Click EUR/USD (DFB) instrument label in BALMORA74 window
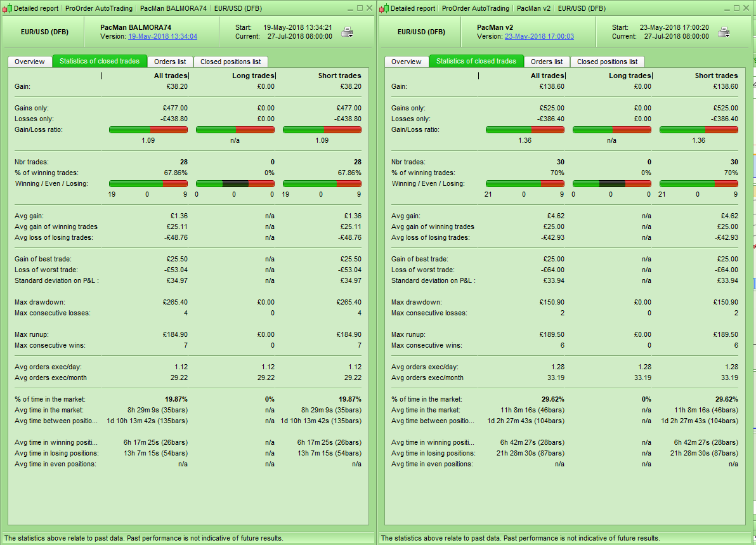The width and height of the screenshot is (756, 545). (45, 32)
